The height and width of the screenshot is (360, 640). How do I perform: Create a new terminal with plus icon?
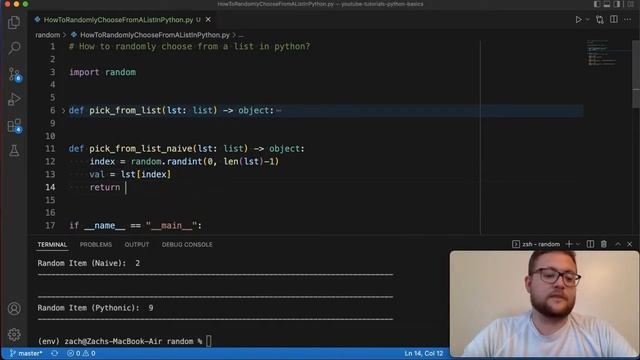569,244
